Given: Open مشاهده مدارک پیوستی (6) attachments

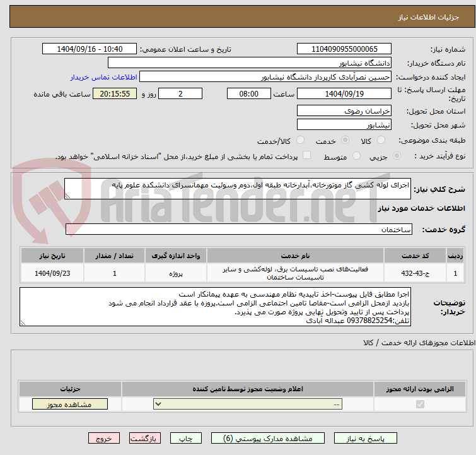Looking at the screenshot, I should coord(268,439).
